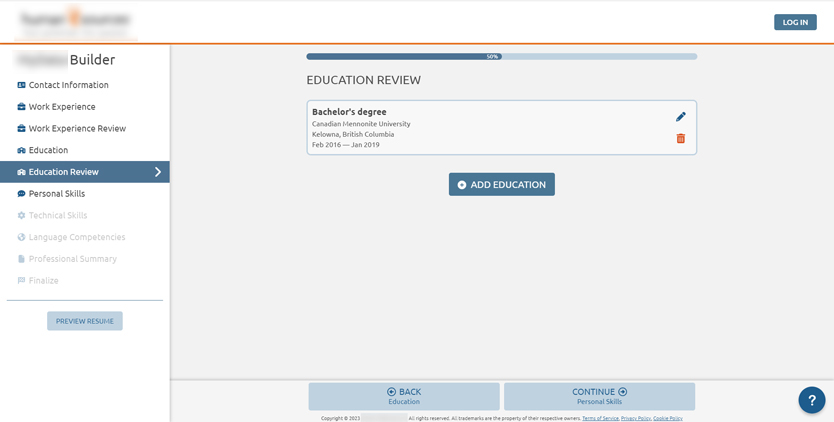
Task: Click the 50% progress bar
Action: 501,57
